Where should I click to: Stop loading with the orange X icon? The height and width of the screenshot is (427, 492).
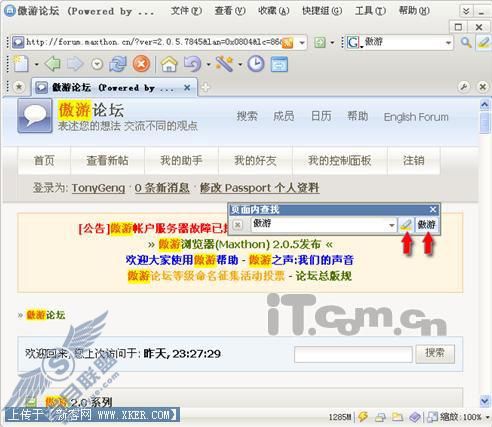141,64
